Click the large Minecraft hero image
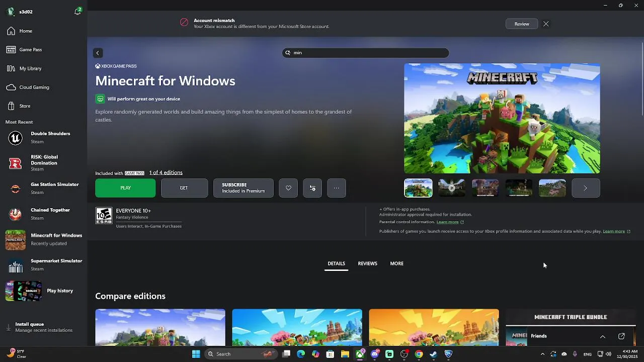 coord(502,119)
